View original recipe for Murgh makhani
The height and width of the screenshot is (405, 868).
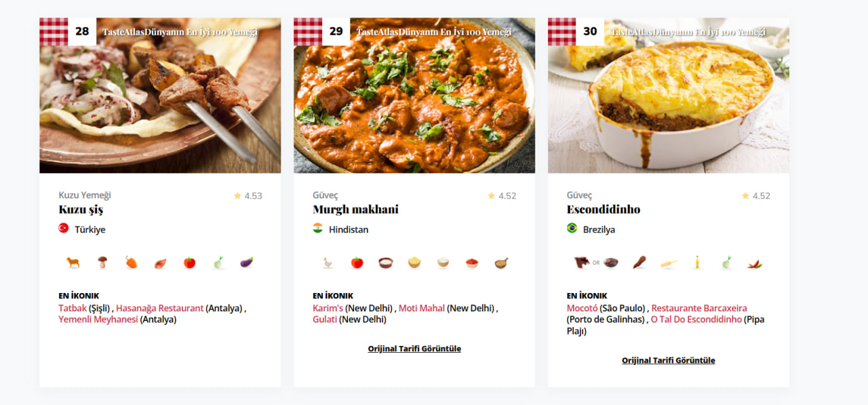tap(414, 349)
